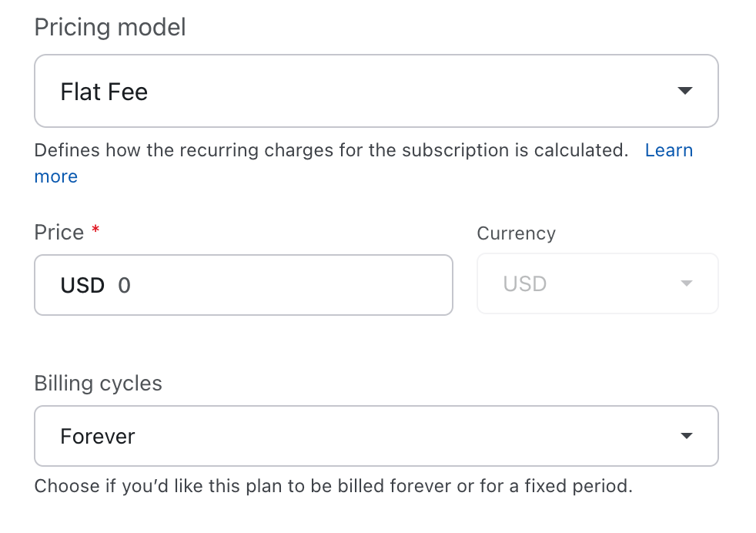Click the recurring charges help text
The image size is (756, 533).
pos(331,150)
